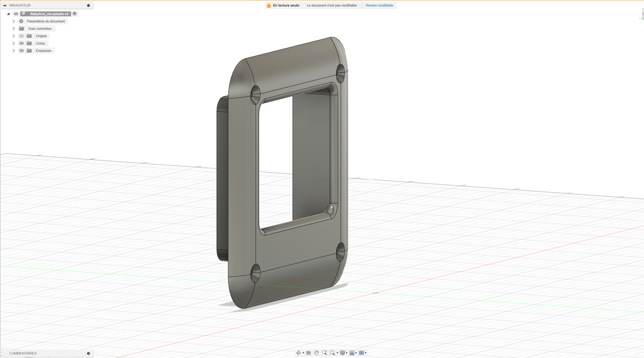Show the Origine folder via eye icon

click(x=22, y=36)
